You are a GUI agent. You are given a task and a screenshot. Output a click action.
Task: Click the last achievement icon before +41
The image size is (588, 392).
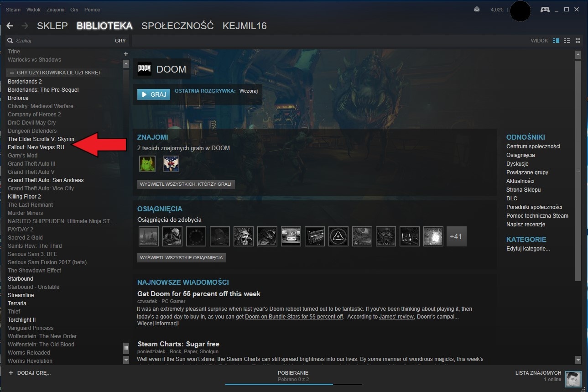pos(433,236)
